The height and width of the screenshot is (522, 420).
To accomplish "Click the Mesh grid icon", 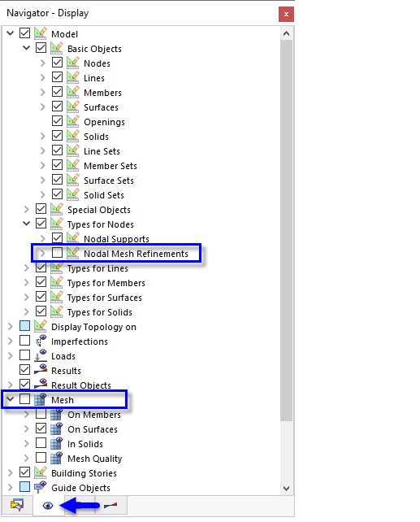I will pyautogui.click(x=40, y=399).
